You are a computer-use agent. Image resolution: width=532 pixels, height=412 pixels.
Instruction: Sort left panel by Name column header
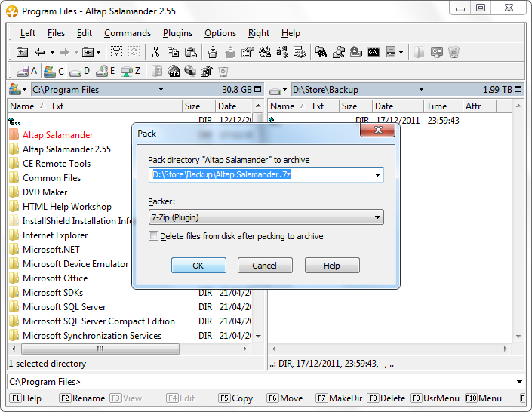tap(22, 106)
